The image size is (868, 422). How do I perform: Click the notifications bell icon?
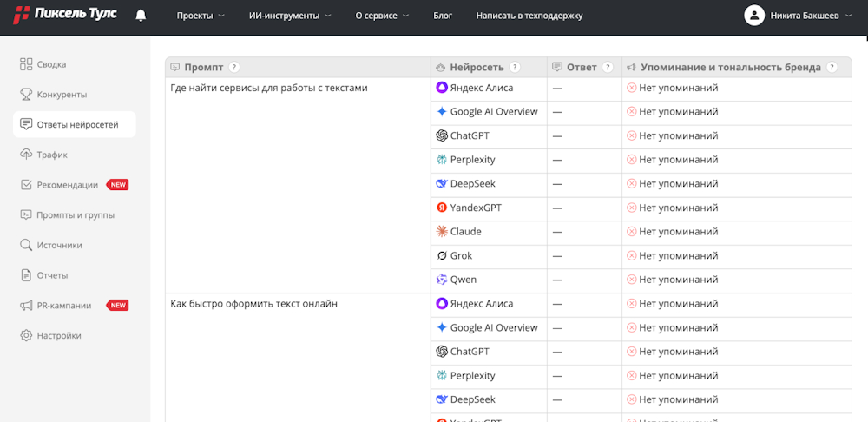(x=141, y=16)
